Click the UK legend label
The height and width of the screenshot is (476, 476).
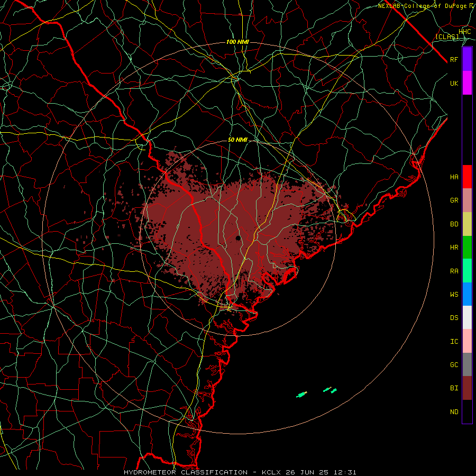[x=454, y=83]
